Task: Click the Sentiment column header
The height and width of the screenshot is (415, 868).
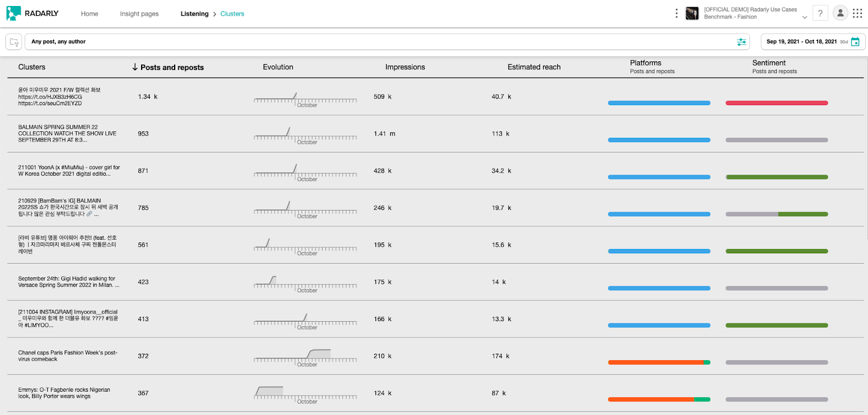Action: coord(769,63)
